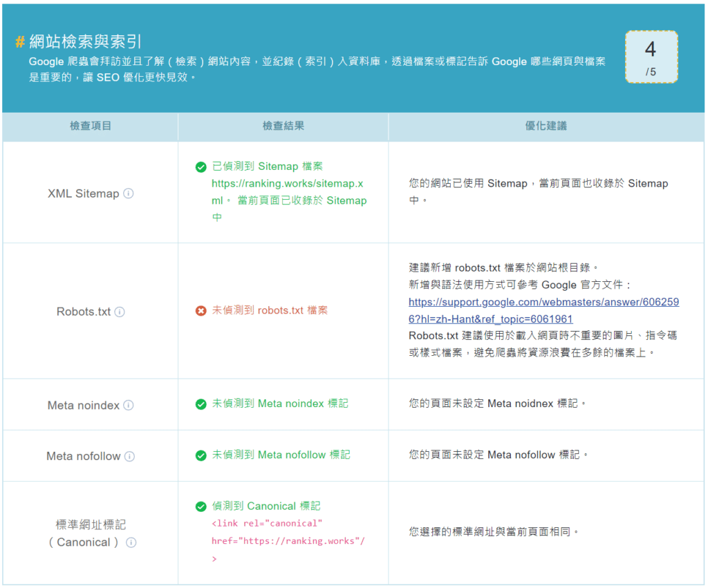708x588 pixels.
Task: Click green check icon in Meta noindex result
Action: pyautogui.click(x=201, y=404)
